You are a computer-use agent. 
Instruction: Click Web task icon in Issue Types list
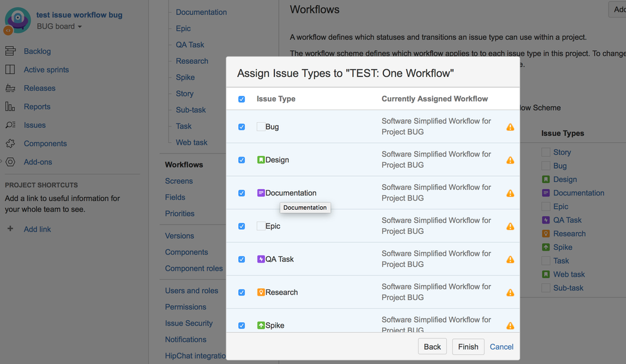(546, 274)
